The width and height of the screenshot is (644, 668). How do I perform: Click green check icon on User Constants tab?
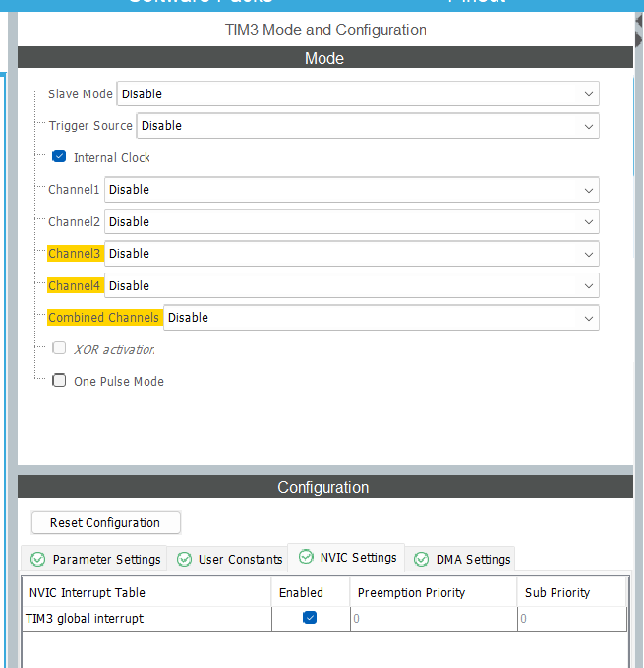click(184, 559)
